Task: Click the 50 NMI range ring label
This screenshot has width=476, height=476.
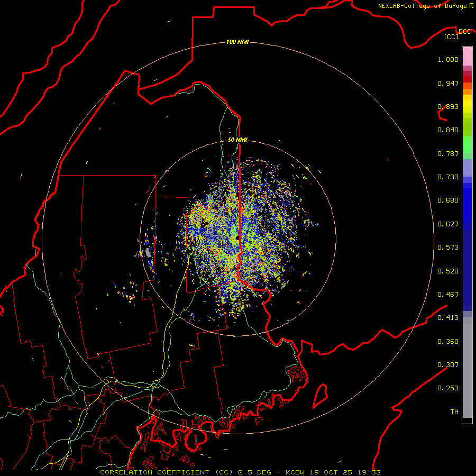Action: 237,140
